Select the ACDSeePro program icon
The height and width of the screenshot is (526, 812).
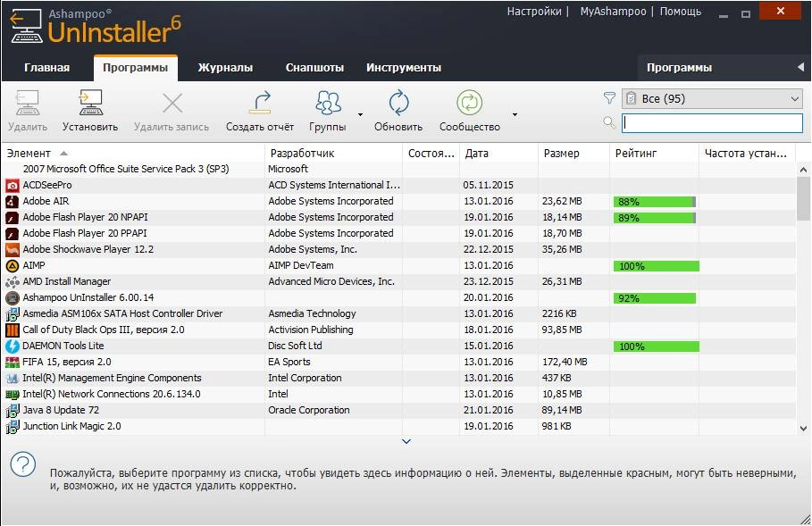(x=12, y=186)
